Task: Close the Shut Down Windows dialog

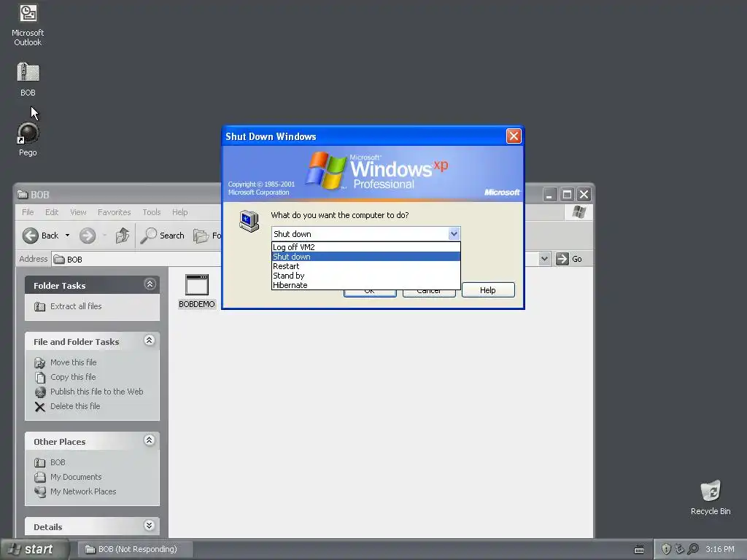Action: tap(514, 136)
